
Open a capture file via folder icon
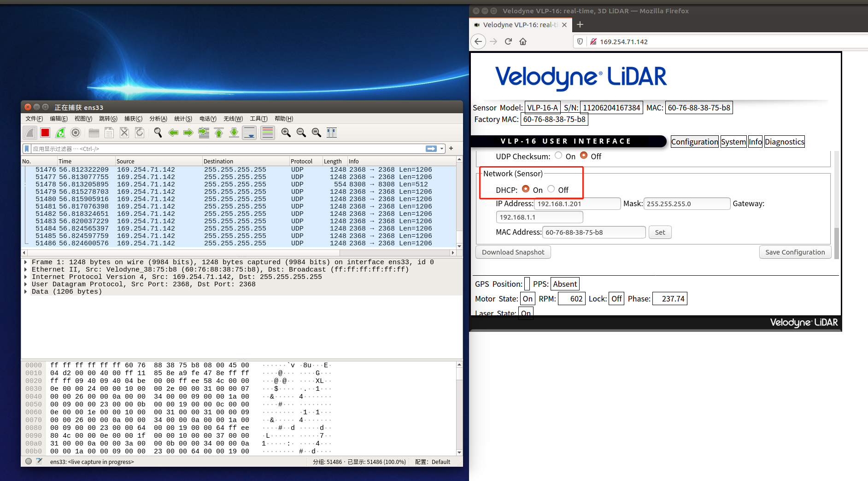[x=94, y=133]
